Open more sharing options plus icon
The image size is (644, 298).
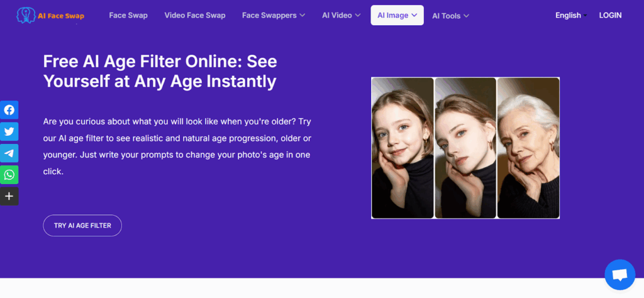[x=9, y=196]
